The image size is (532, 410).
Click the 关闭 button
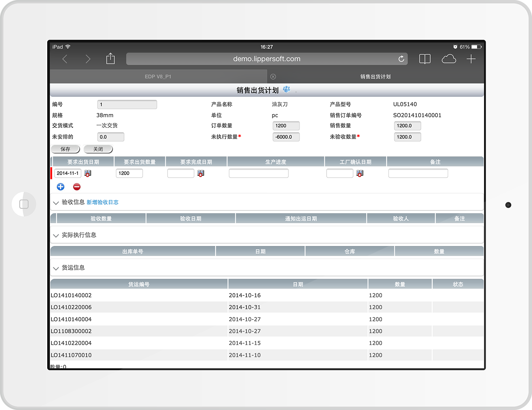[x=98, y=149]
